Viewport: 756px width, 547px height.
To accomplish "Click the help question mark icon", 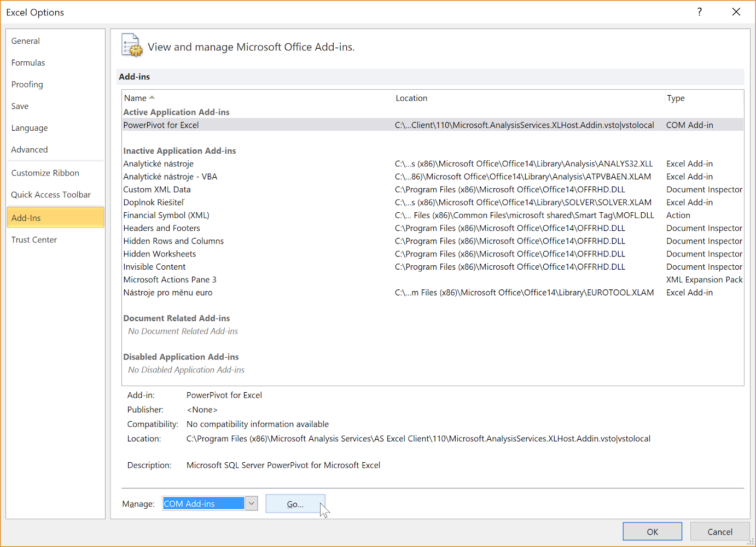I will [x=700, y=12].
